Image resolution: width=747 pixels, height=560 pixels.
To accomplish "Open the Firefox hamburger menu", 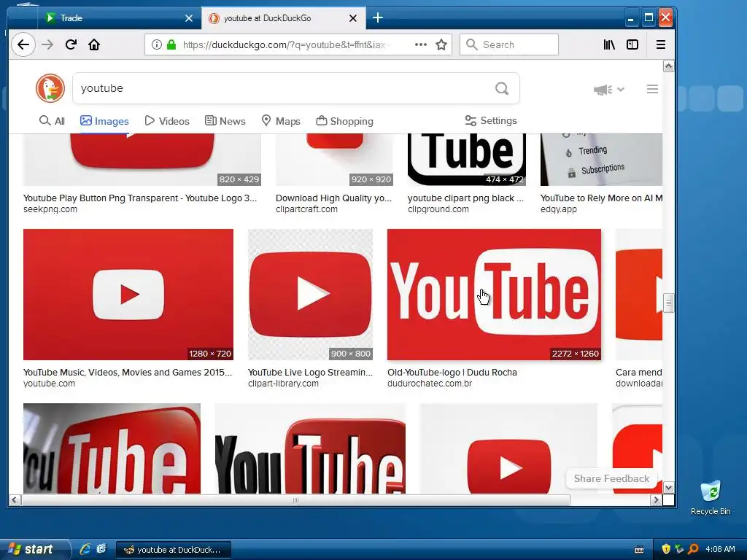I will 661,44.
